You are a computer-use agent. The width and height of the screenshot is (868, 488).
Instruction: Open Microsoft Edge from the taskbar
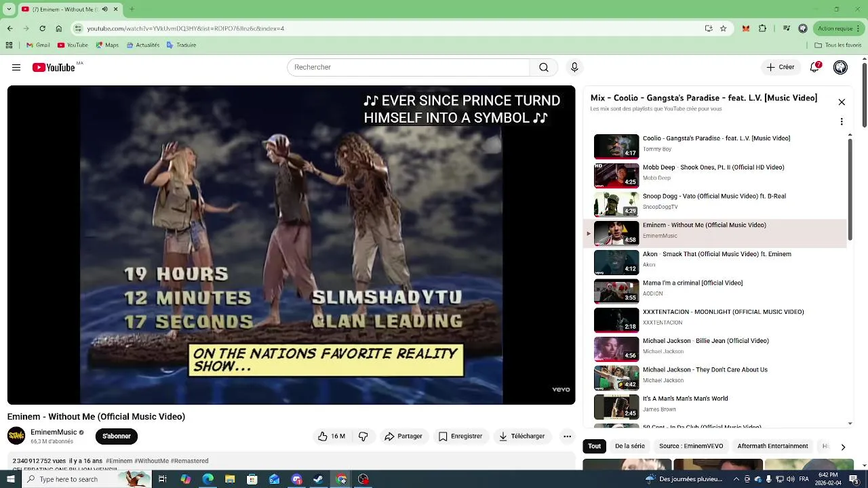click(208, 479)
